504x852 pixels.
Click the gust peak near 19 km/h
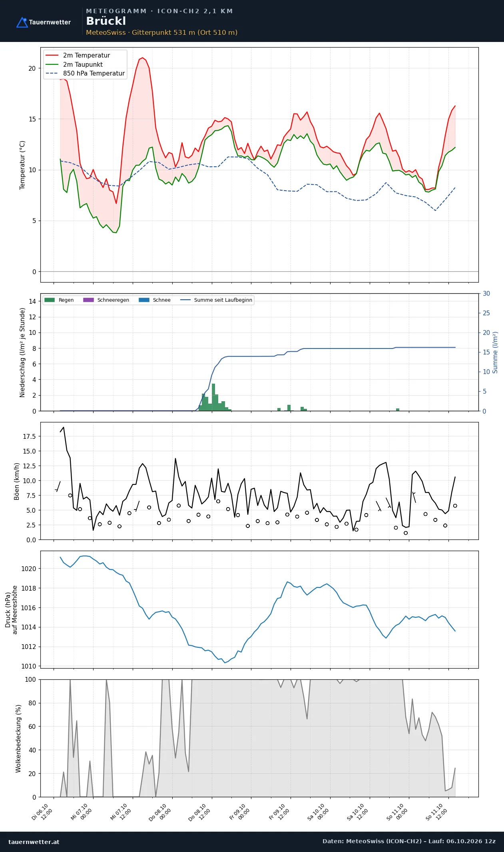click(x=64, y=428)
